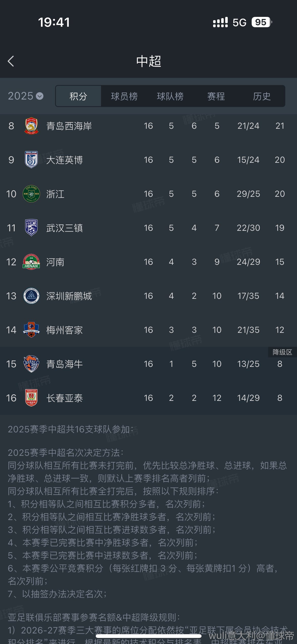Image resolution: width=297 pixels, height=644 pixels.
Task: Open the 长春亚泰 team name
Action: pyautogui.click(x=64, y=398)
